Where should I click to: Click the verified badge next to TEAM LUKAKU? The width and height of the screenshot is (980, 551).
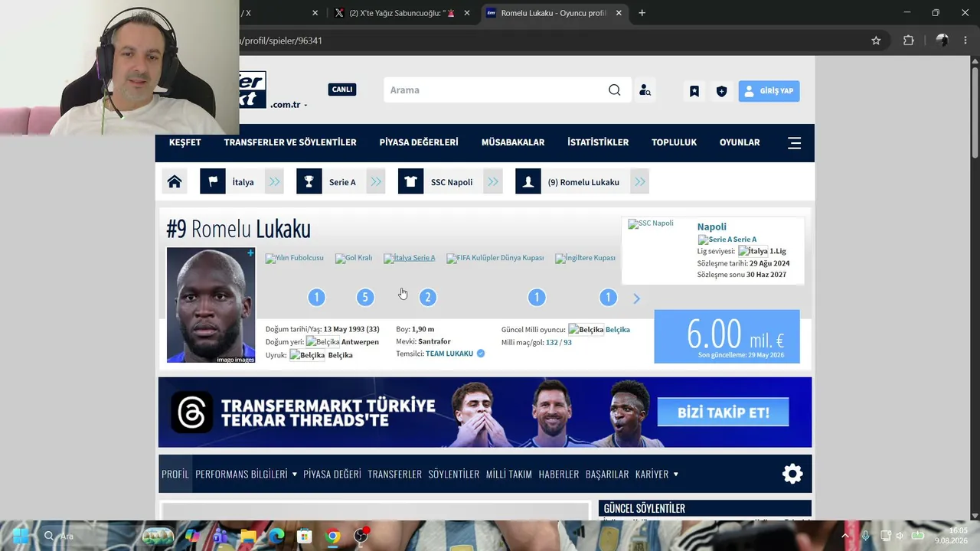pos(481,354)
